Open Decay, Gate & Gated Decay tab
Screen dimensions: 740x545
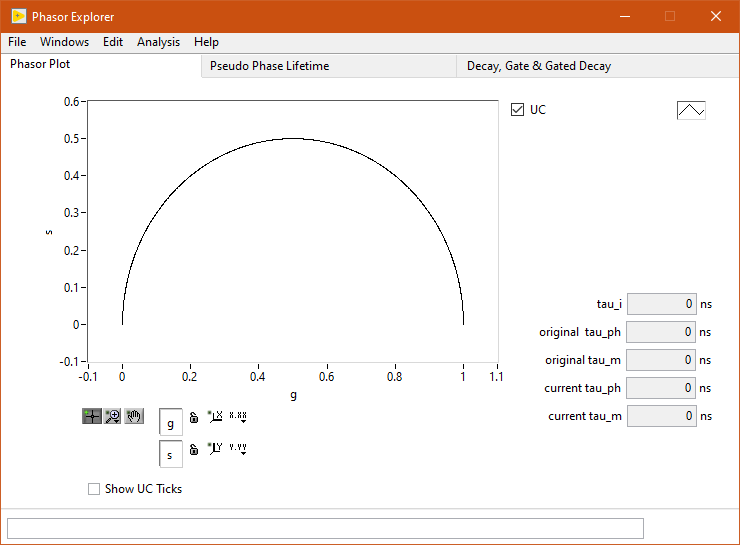tap(597, 66)
